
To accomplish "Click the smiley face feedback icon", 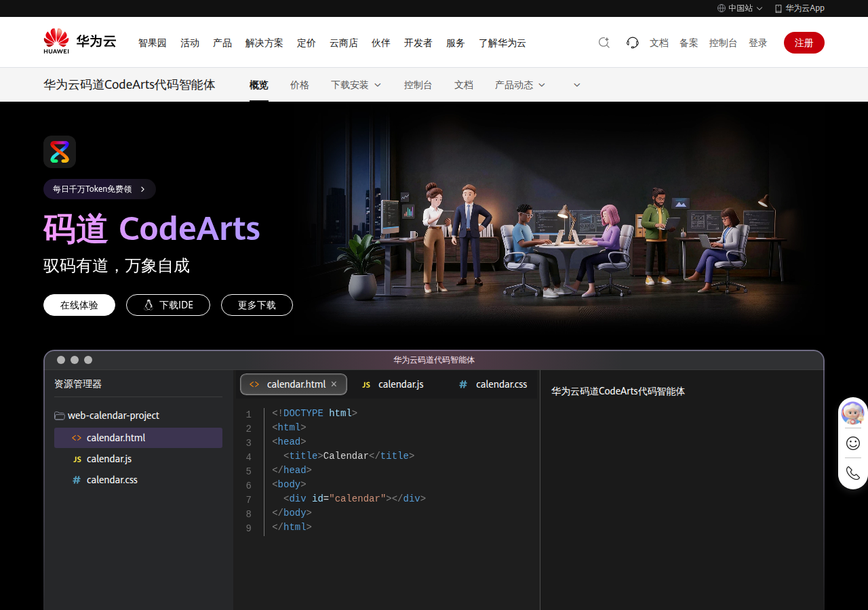I will point(853,443).
